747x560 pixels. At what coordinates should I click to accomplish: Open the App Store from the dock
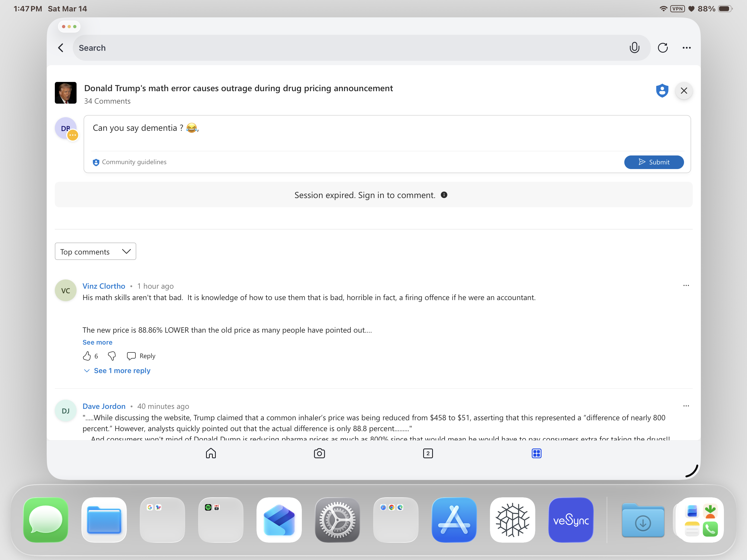pos(454,520)
